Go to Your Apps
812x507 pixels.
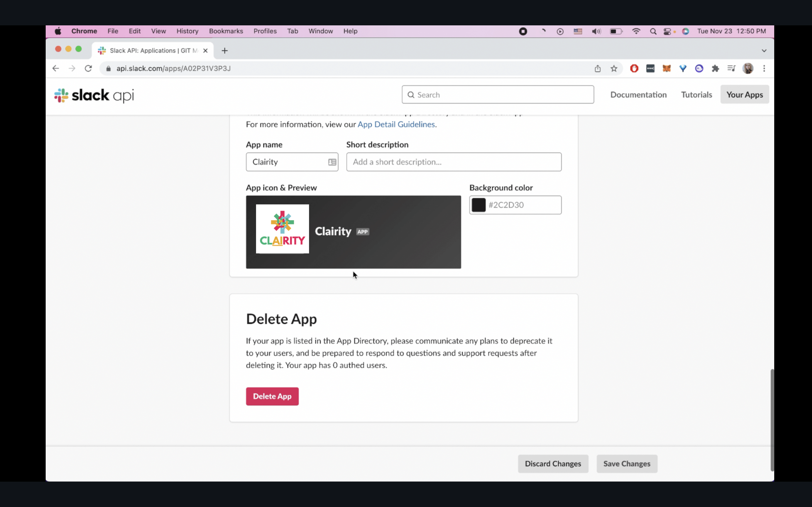tap(744, 95)
